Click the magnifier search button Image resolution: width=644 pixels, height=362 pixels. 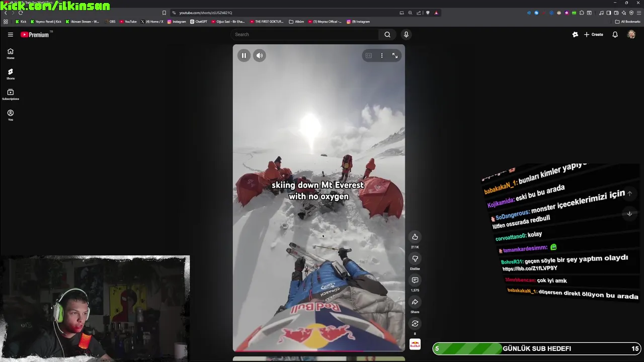pos(387,35)
